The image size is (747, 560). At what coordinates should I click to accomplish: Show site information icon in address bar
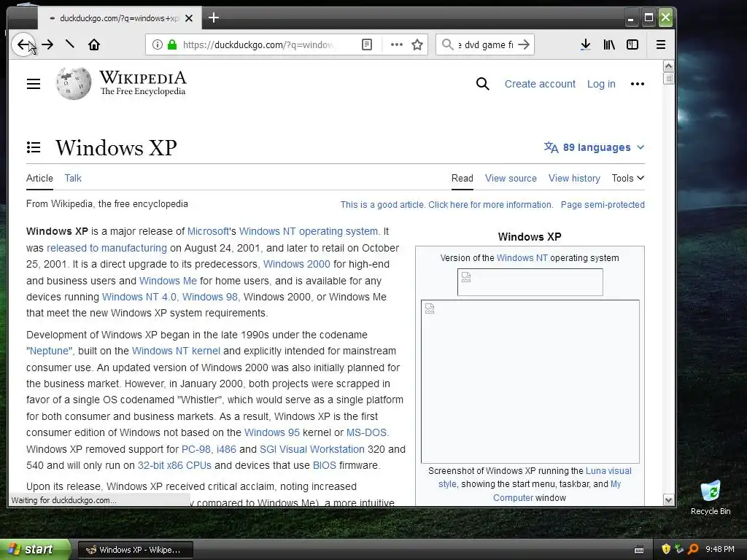pyautogui.click(x=157, y=44)
